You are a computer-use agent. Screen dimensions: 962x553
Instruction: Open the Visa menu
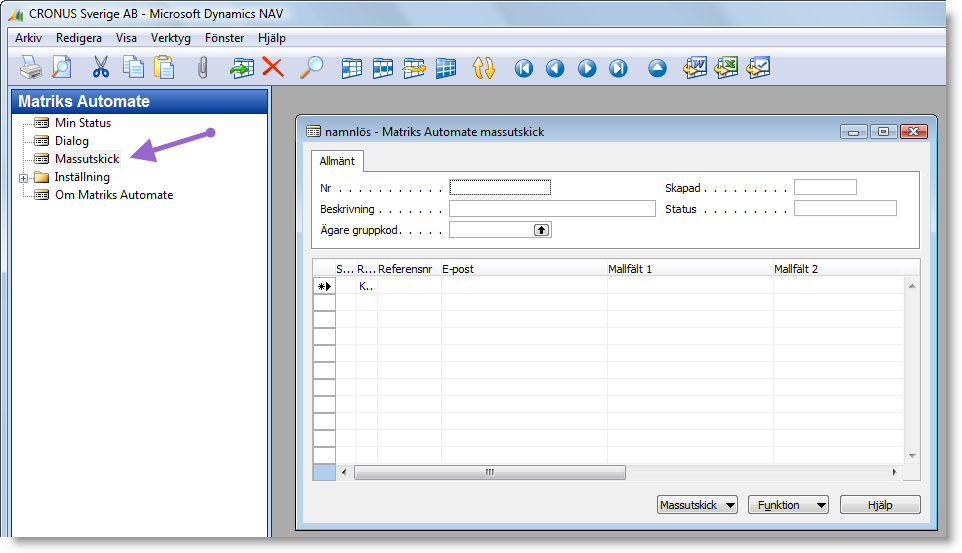coord(126,38)
